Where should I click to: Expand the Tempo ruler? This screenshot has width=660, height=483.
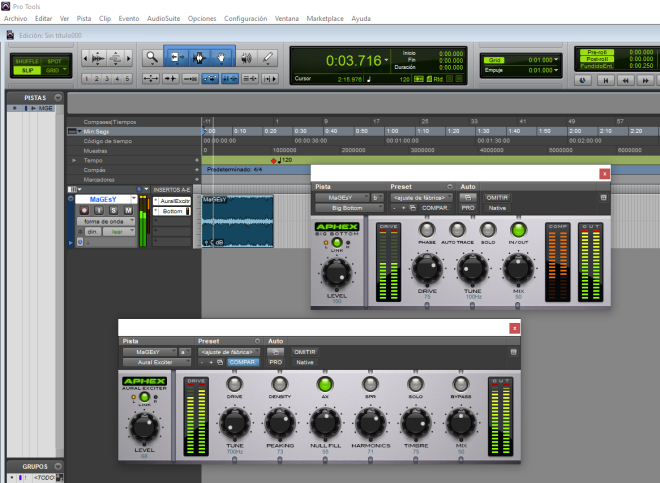click(74, 160)
